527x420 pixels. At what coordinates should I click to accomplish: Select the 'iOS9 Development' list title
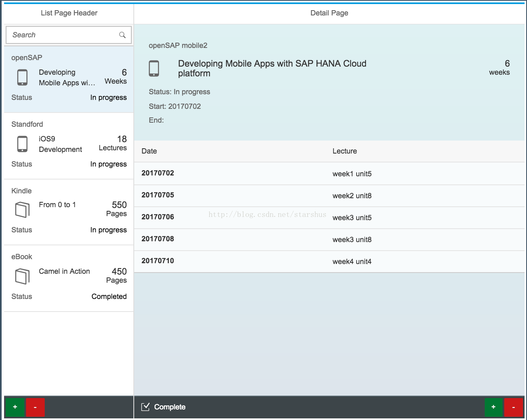pos(60,144)
